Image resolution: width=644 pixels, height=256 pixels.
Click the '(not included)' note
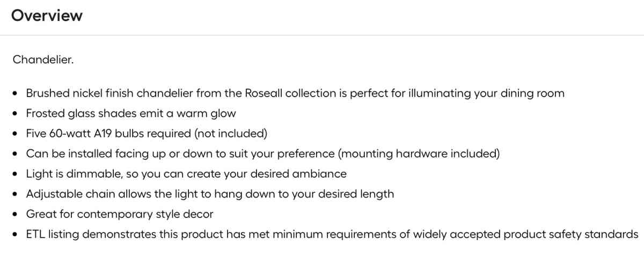point(230,134)
